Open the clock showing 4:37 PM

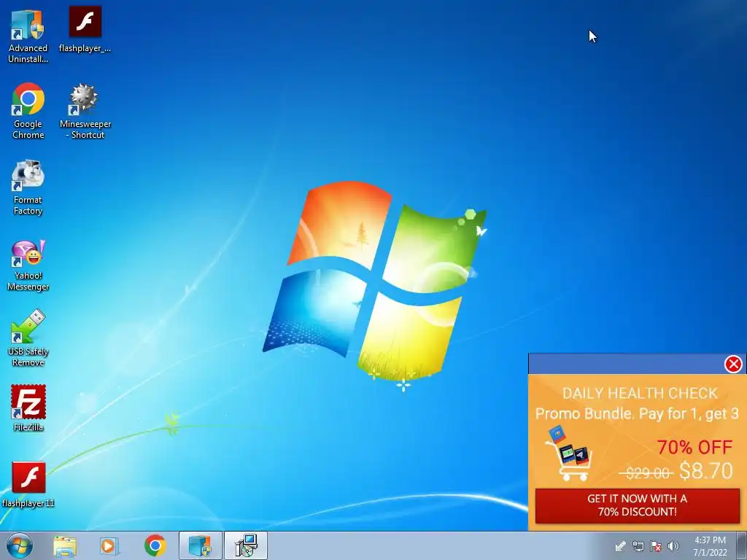click(x=710, y=546)
